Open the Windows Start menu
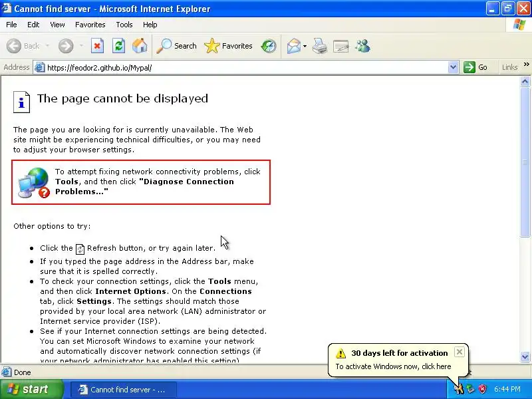The height and width of the screenshot is (399, 532). [31, 389]
